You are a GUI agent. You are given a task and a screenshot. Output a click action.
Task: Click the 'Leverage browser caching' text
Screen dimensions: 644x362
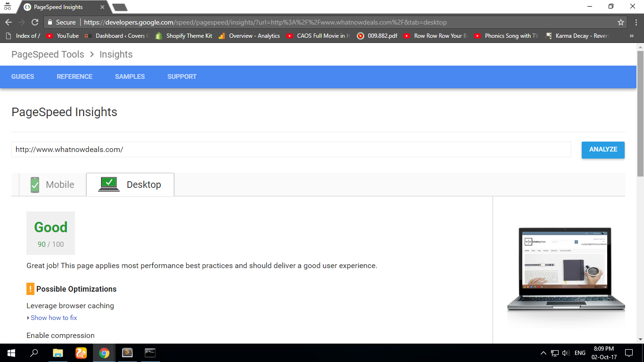pos(70,306)
